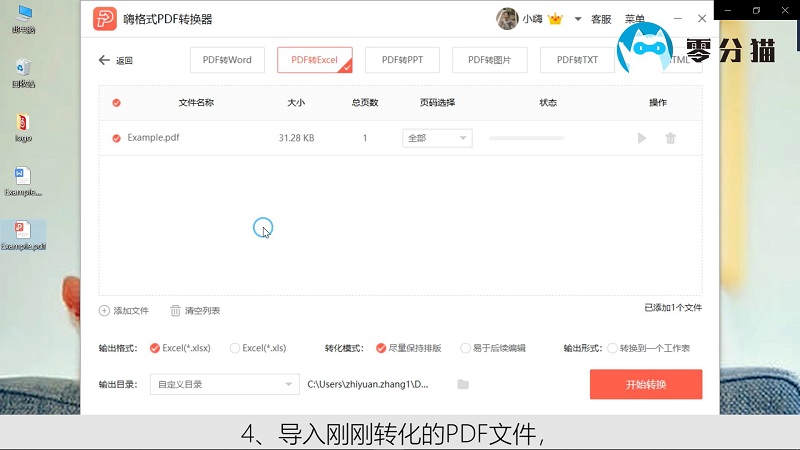Open the 回收站 desktop icon

coord(23,73)
